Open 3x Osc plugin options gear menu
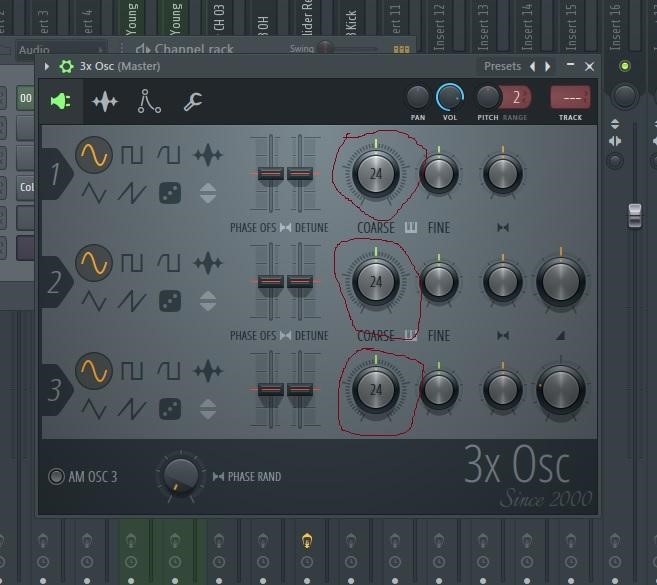 click(66, 66)
